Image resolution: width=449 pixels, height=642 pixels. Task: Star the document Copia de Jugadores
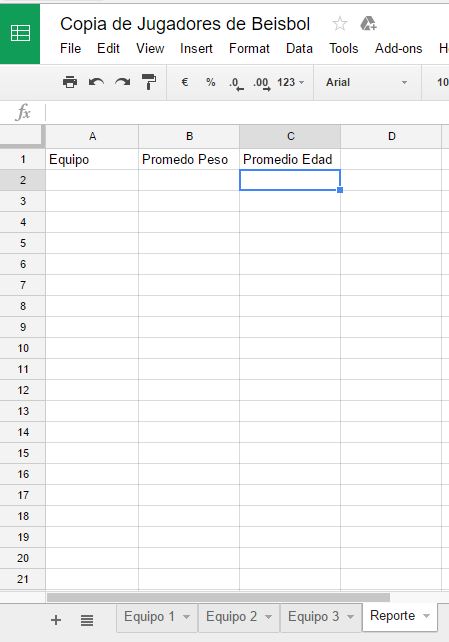click(x=340, y=24)
